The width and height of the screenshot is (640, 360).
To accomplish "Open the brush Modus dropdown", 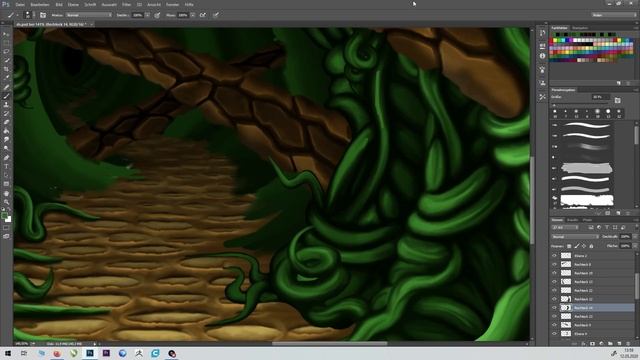I will point(89,15).
